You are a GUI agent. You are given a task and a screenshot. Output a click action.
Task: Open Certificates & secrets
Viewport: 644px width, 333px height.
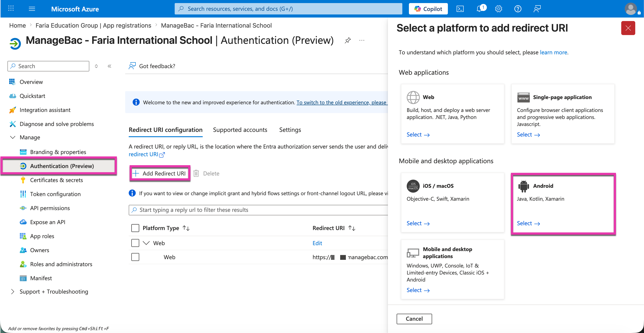pyautogui.click(x=56, y=180)
